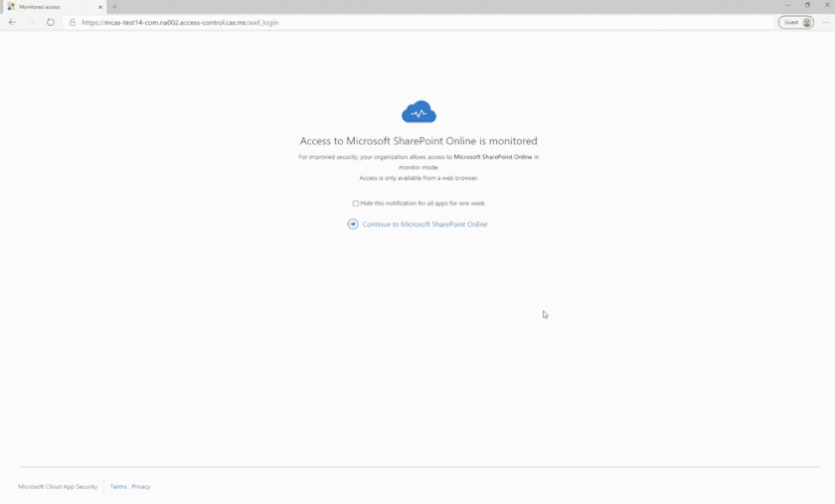This screenshot has width=835, height=504.
Task: Minimize the browser window
Action: 787,5
